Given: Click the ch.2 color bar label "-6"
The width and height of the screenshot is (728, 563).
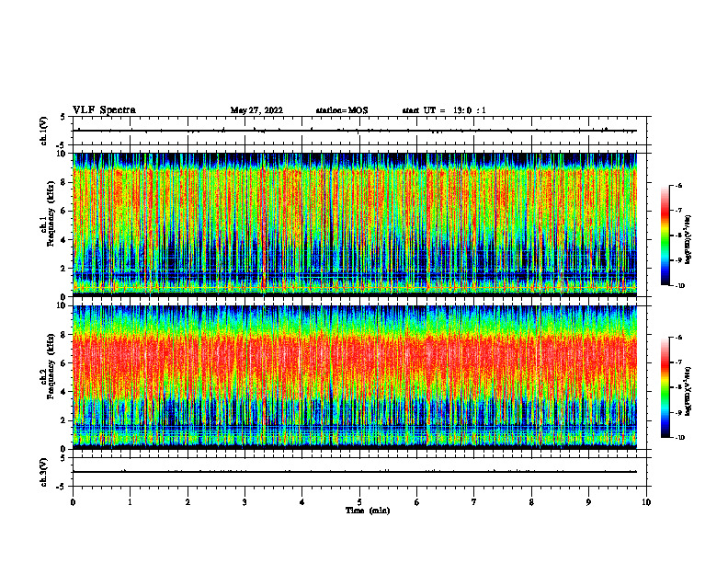Looking at the screenshot, I should 679,338.
